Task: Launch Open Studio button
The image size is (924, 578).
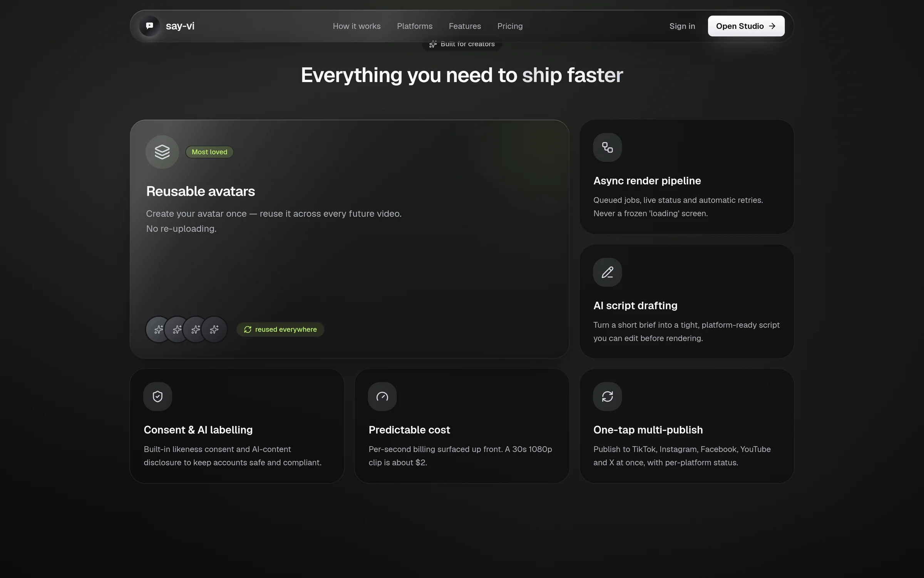Action: [x=746, y=26]
